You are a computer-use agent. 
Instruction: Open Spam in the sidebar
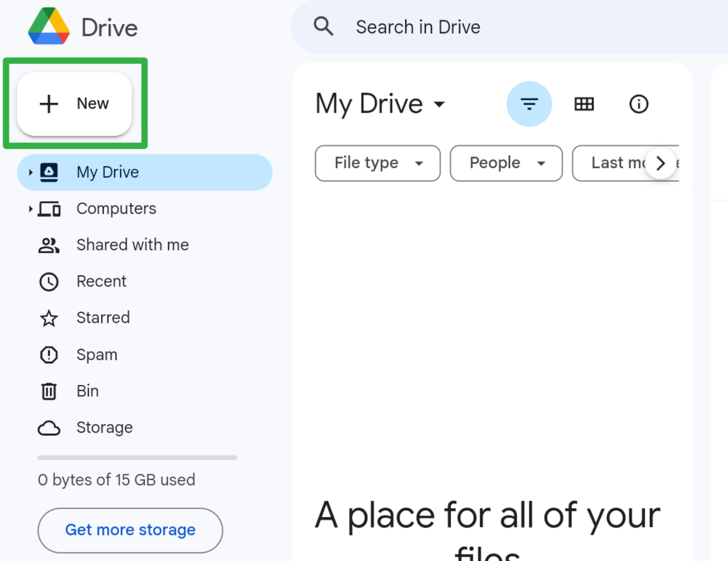pos(144,355)
